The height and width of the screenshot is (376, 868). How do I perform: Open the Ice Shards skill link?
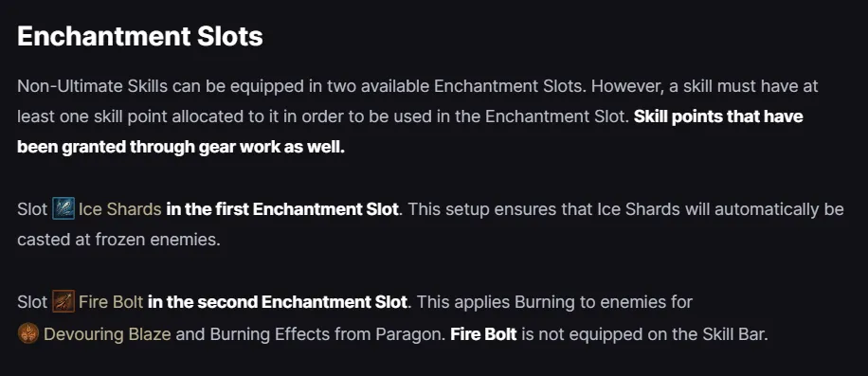[120, 209]
